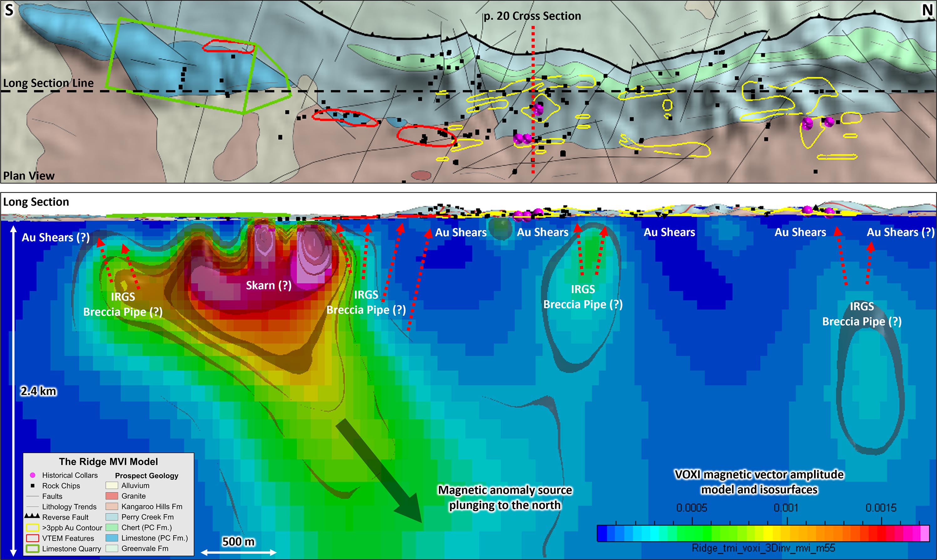
Task: Click the magenta end of the amplitude color bar
Action: 924,533
